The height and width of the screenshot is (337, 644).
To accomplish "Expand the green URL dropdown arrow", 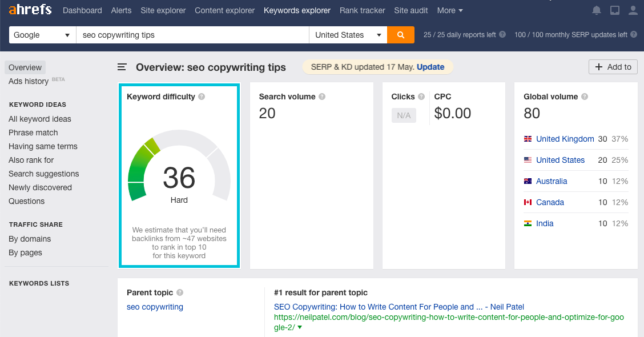I will [x=300, y=327].
